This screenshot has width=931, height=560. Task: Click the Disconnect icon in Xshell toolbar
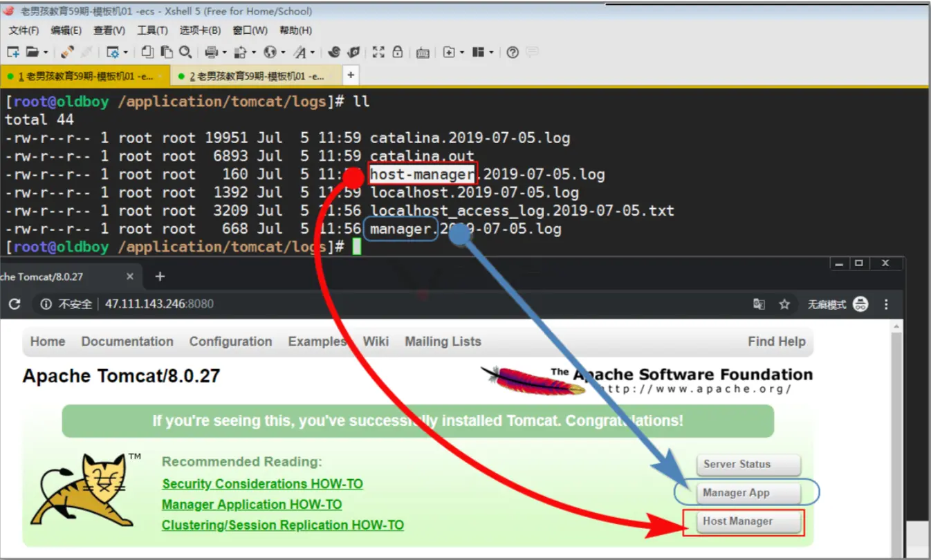pyautogui.click(x=68, y=52)
